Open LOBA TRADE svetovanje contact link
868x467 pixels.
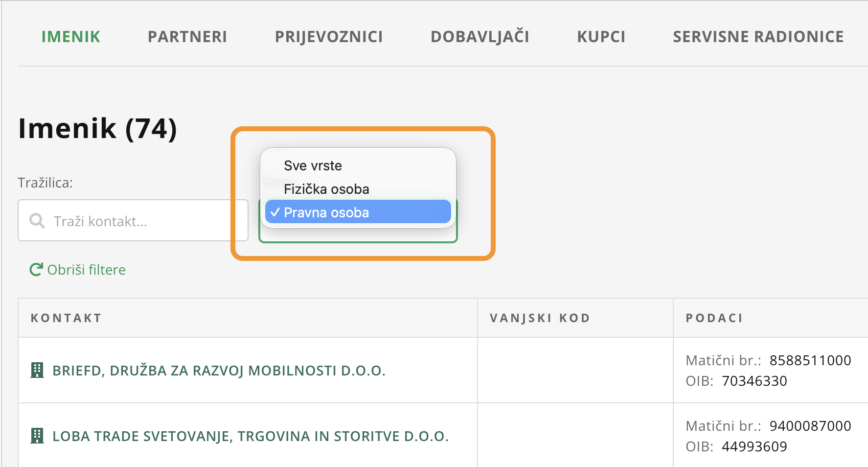click(x=251, y=436)
